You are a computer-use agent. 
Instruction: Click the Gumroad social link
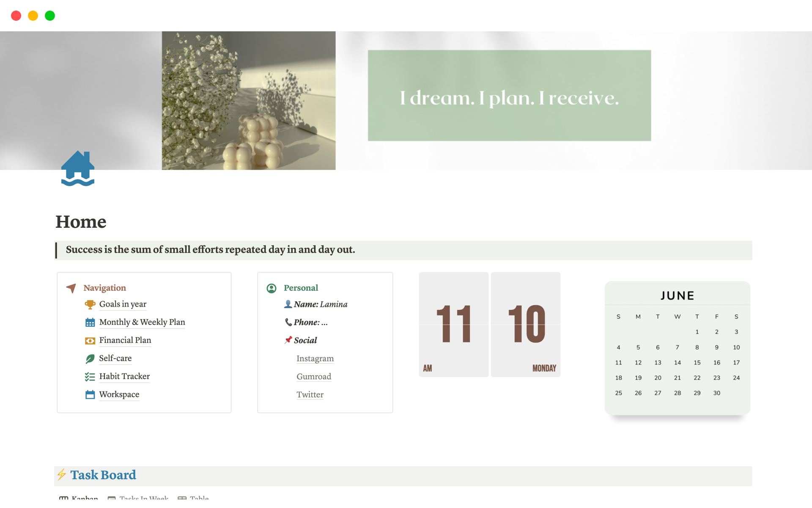click(313, 376)
